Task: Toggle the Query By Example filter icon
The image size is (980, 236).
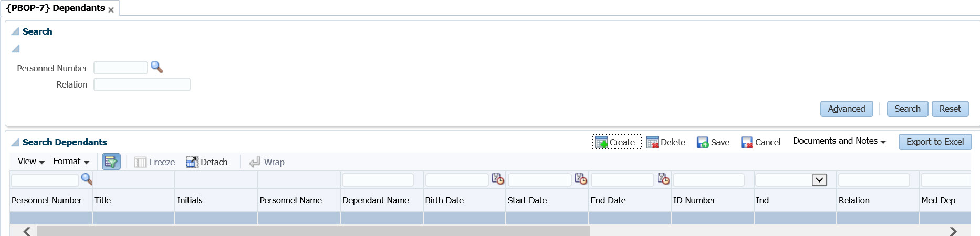Action: pos(111,162)
